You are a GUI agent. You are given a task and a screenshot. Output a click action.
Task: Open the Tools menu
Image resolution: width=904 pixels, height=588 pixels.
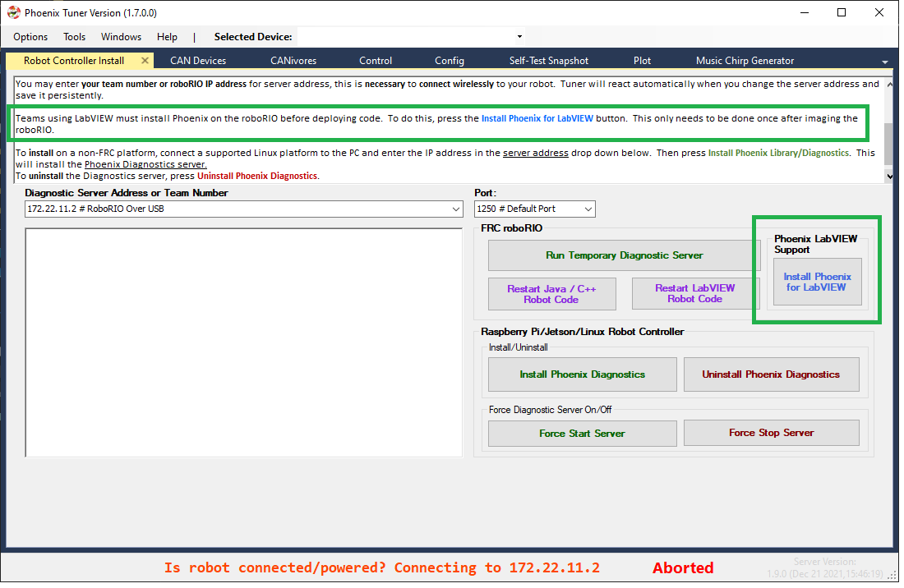pos(74,37)
